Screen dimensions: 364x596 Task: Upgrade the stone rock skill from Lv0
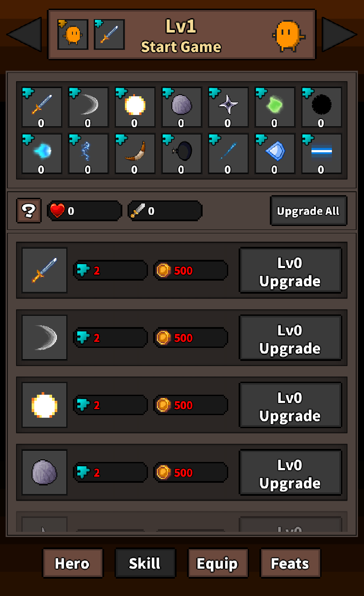tap(290, 473)
